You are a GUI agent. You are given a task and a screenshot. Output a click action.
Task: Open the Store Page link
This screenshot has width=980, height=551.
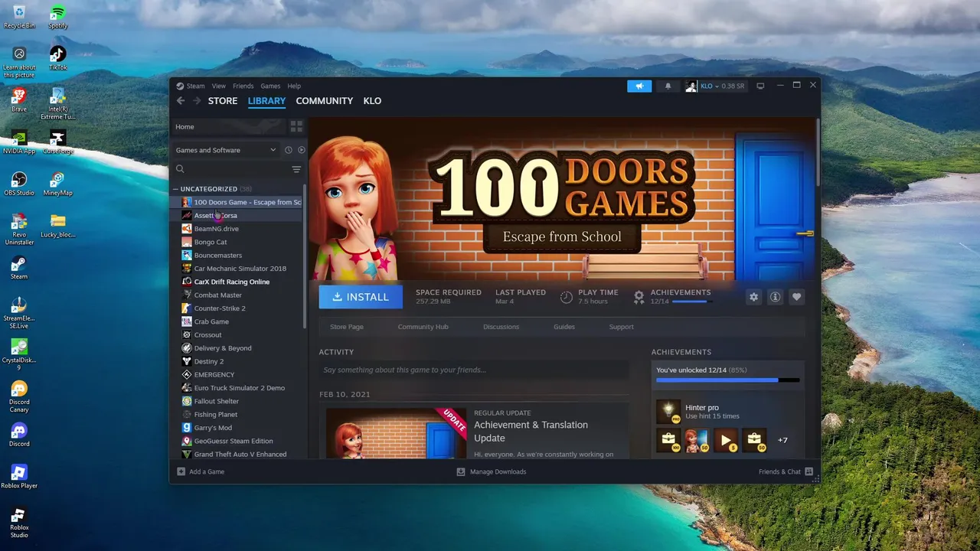347,327
